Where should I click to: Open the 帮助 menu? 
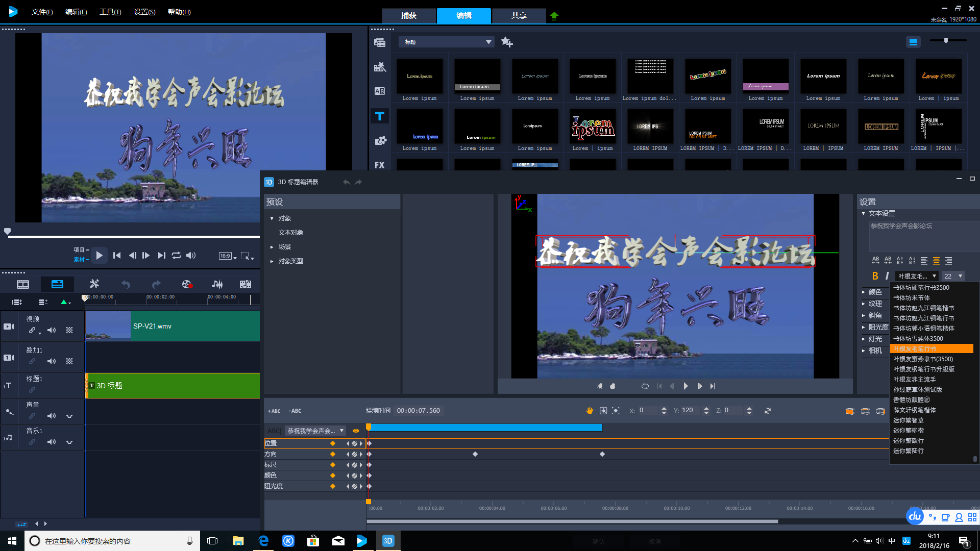coord(179,12)
